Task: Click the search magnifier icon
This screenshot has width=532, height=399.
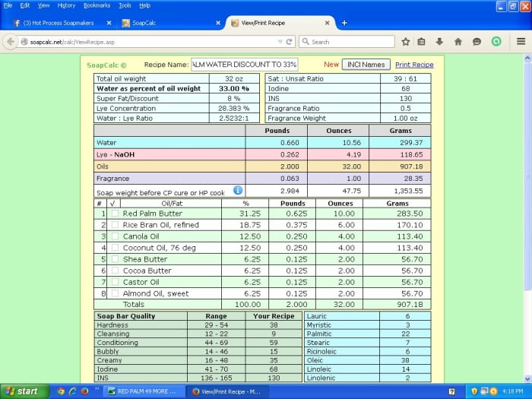Action: click(x=306, y=41)
